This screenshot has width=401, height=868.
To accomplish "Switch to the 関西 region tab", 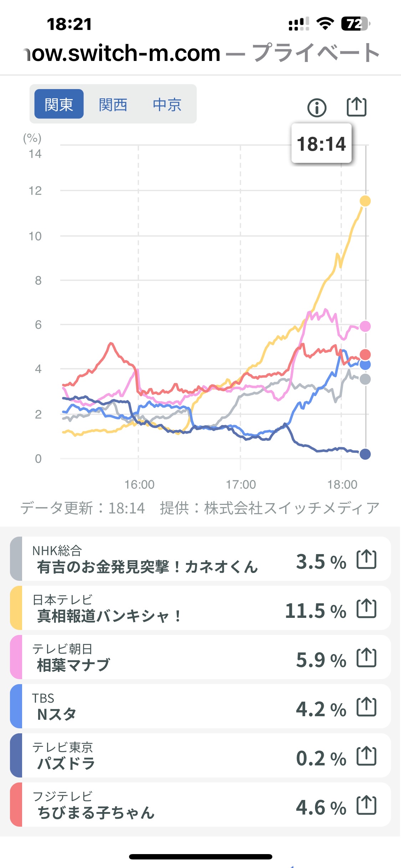I will point(113,104).
